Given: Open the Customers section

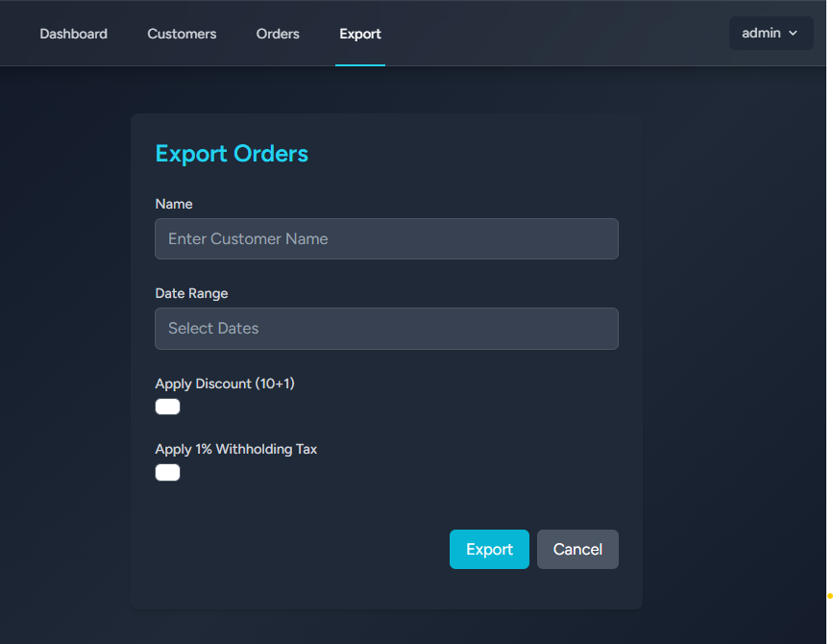Looking at the screenshot, I should click(182, 33).
